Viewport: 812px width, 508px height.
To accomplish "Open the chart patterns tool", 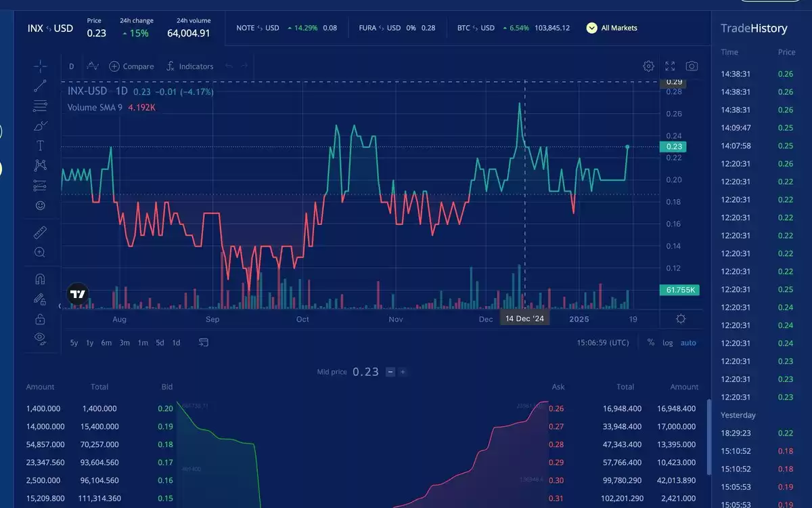I will (x=40, y=165).
